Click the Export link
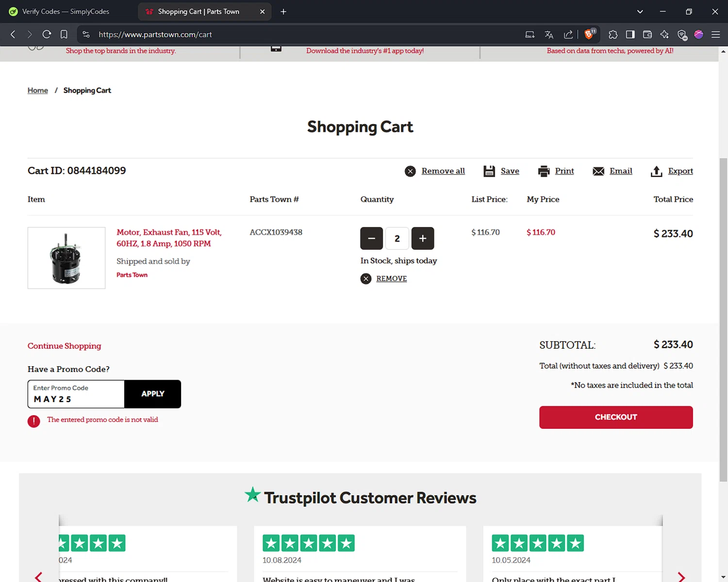The image size is (728, 582). [680, 171]
